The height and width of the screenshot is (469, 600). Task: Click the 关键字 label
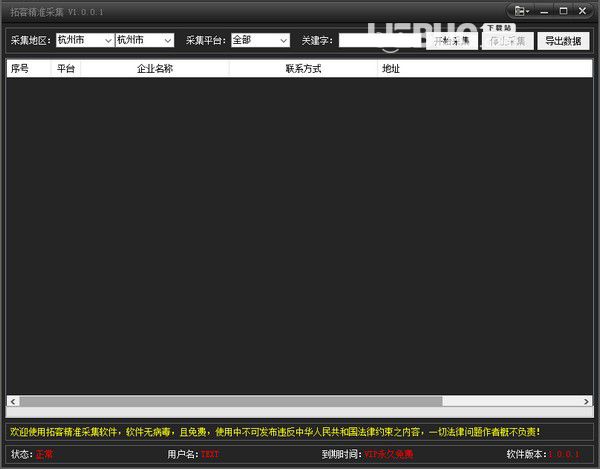[x=317, y=41]
